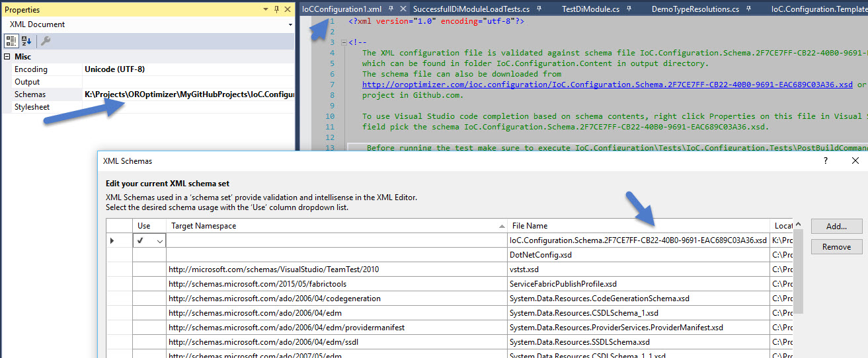Click the Use cell of CodeGenerationSchema.xsd row
868x358 pixels.
(x=149, y=299)
